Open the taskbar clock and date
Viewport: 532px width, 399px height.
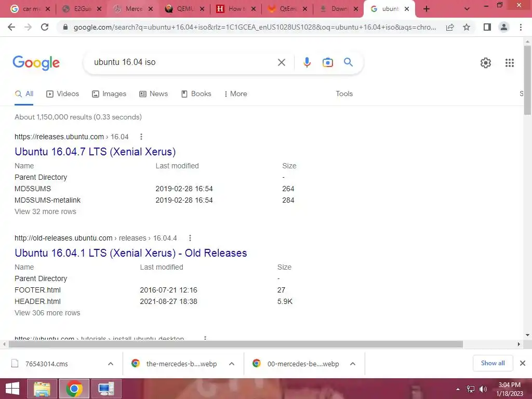click(509, 389)
